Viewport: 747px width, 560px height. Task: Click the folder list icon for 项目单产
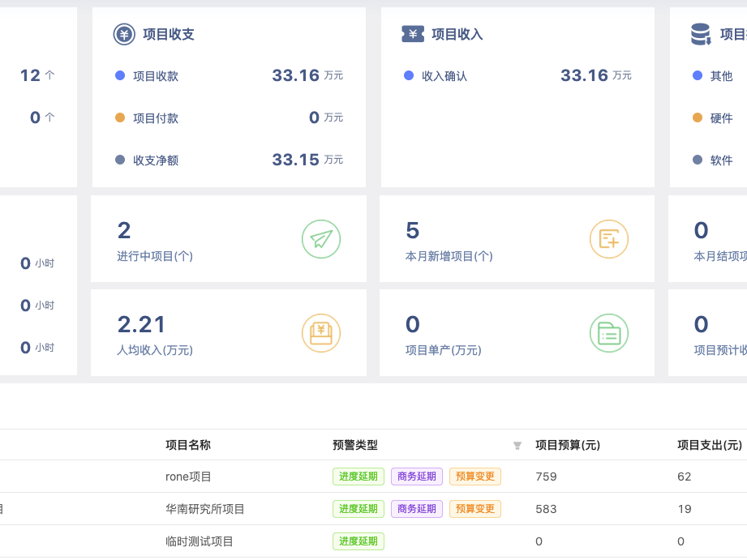coord(608,333)
